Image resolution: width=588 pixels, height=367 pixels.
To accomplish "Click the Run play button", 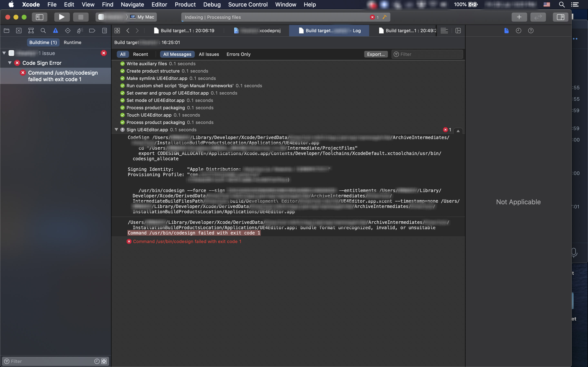I will point(62,17).
